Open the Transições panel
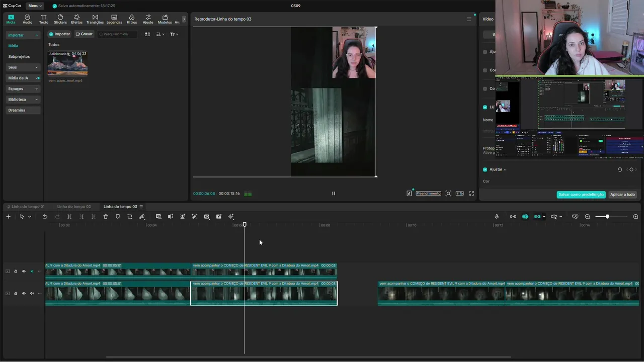Image resolution: width=644 pixels, height=362 pixels. click(x=95, y=19)
